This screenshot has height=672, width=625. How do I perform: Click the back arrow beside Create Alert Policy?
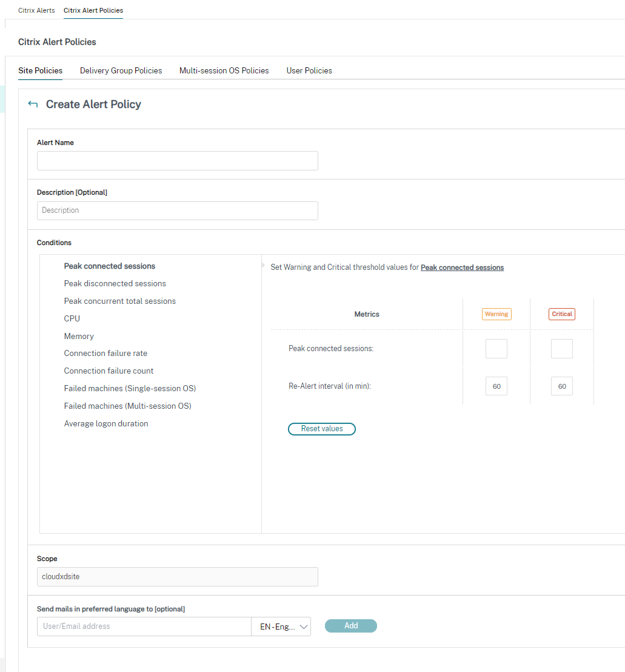click(33, 104)
